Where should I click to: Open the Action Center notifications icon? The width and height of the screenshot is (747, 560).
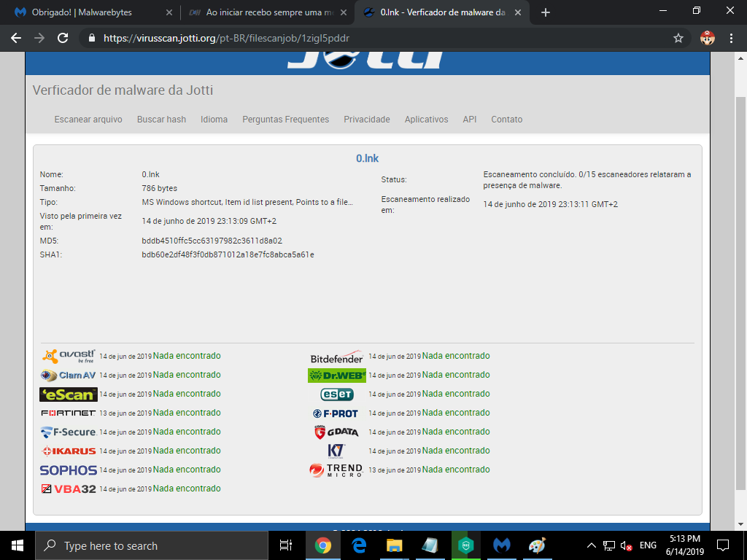point(723,545)
